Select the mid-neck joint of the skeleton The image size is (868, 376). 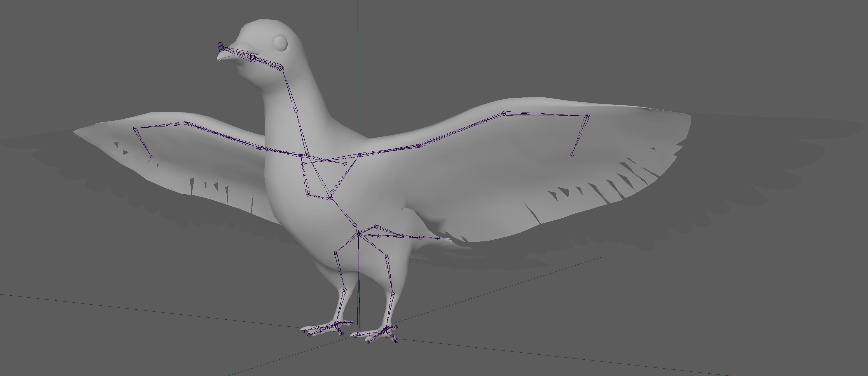[x=296, y=110]
